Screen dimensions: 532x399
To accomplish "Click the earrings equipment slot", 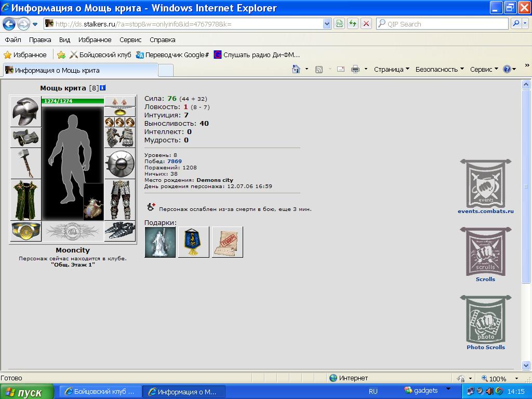I will click(x=120, y=101).
